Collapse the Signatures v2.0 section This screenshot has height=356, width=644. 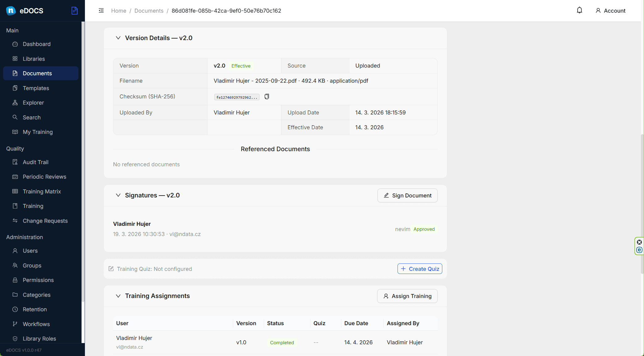(118, 195)
